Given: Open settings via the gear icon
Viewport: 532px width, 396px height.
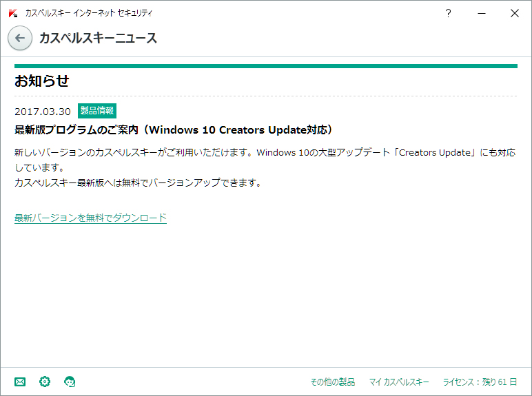Looking at the screenshot, I should 45,382.
